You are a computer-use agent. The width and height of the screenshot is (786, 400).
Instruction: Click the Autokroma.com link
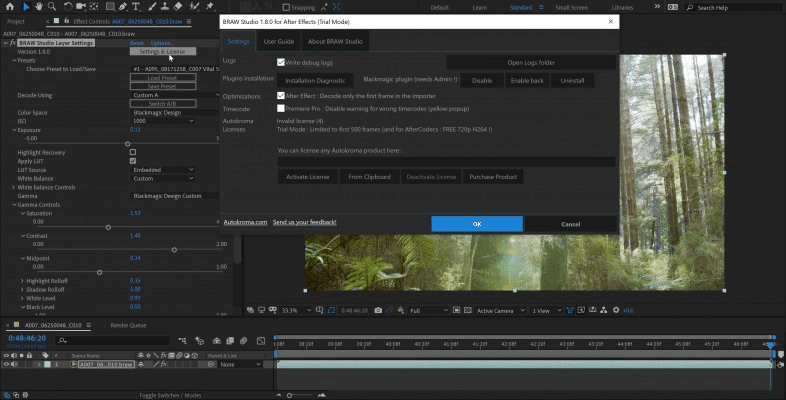(245, 222)
